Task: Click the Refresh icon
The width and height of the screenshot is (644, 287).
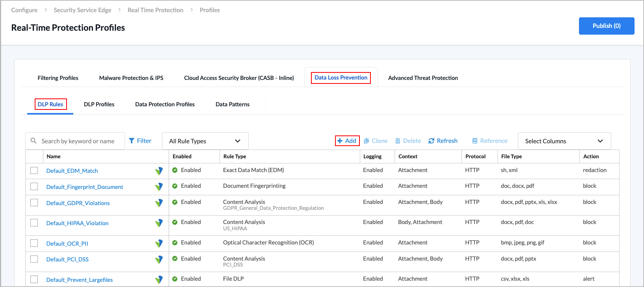Action: 432,141
